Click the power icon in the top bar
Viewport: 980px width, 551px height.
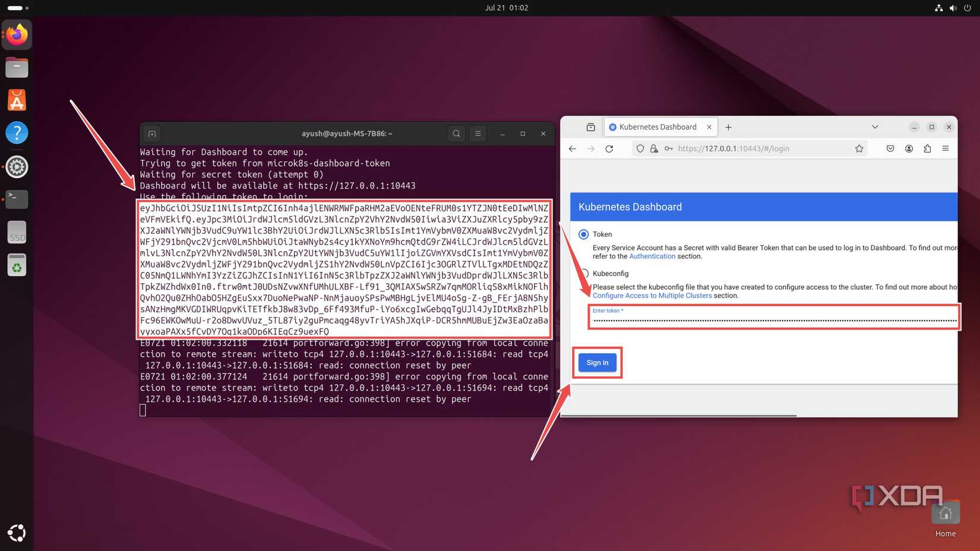[968, 8]
